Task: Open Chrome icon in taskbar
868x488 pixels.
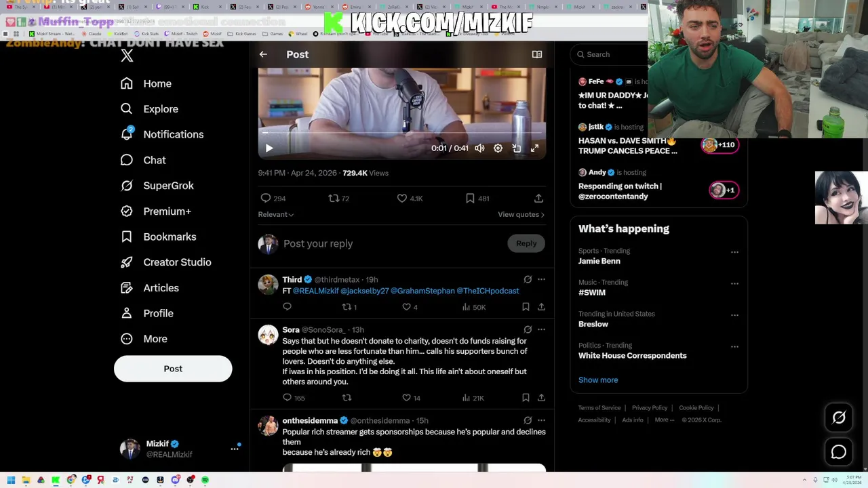Action: 71,480
